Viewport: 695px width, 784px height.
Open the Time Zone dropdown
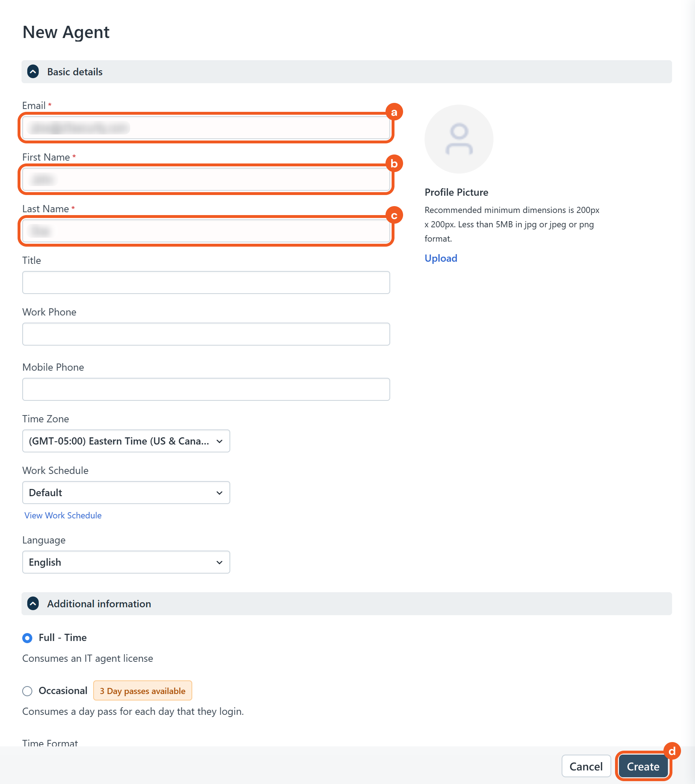coord(126,441)
